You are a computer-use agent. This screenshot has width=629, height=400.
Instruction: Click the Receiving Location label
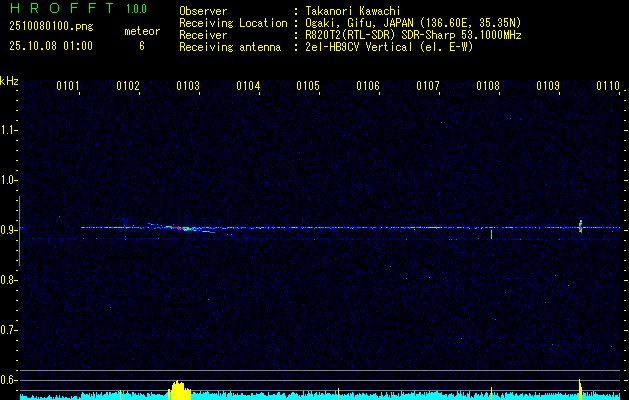pos(233,23)
